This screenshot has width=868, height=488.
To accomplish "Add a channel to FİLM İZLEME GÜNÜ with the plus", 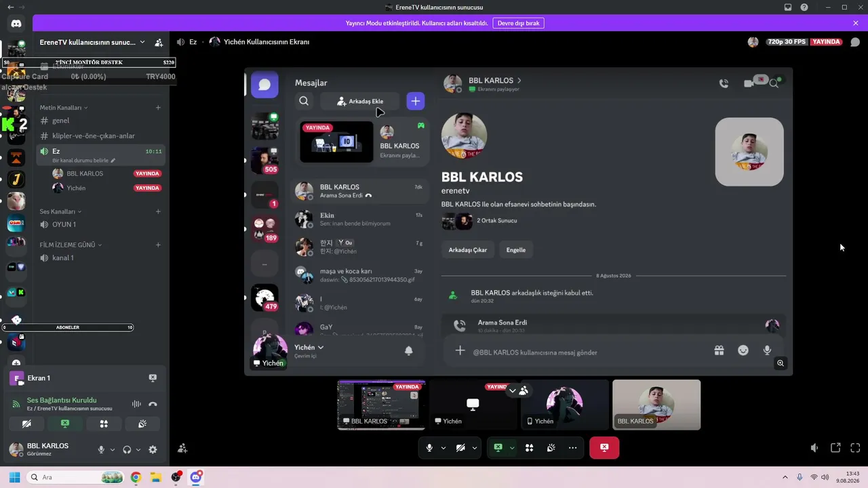I will tap(158, 245).
